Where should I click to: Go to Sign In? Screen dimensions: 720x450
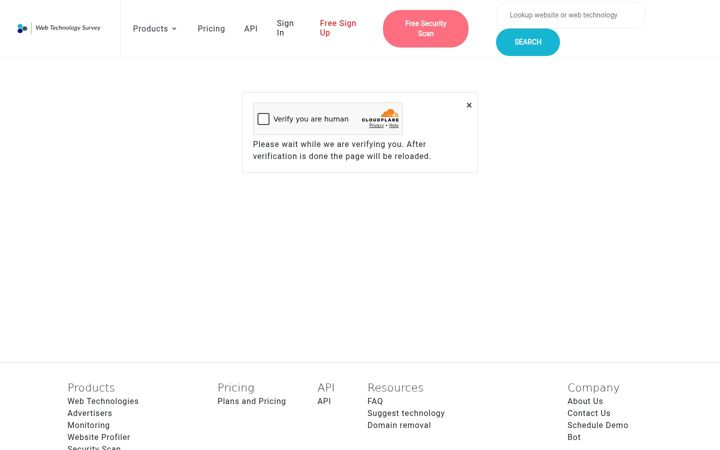point(285,28)
